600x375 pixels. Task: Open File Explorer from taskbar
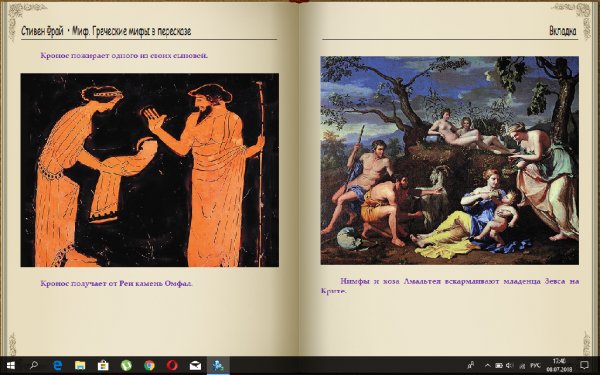80,365
